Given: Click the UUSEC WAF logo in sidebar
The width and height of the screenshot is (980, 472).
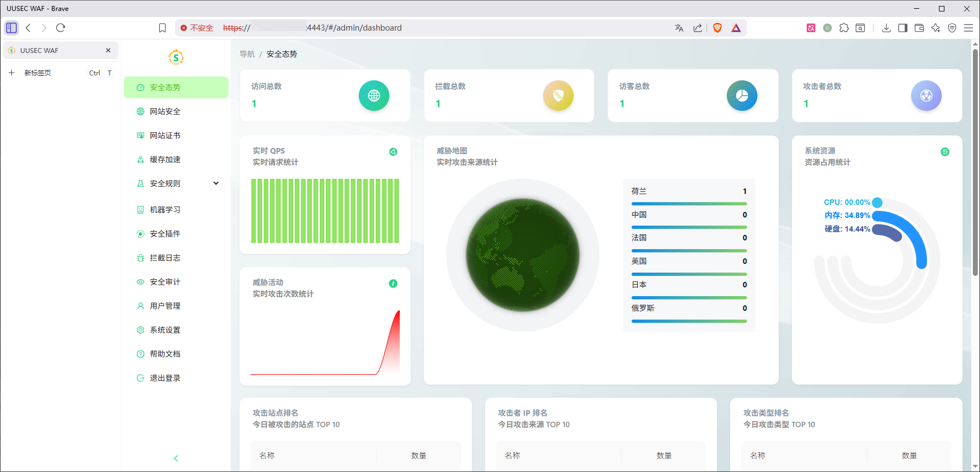Looking at the screenshot, I should (176, 57).
